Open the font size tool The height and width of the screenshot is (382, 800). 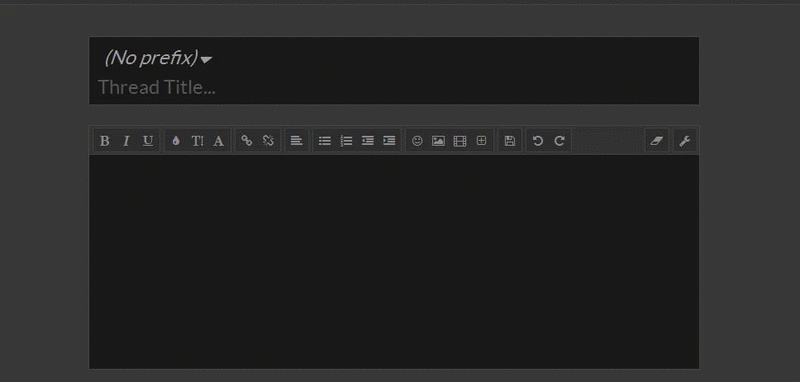point(197,141)
